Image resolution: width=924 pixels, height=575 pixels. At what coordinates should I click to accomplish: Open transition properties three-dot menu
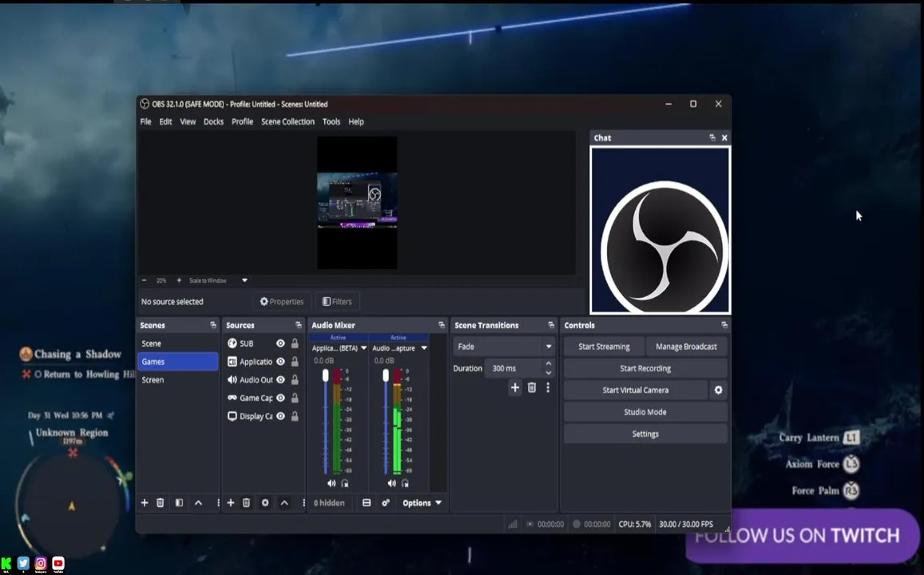pyautogui.click(x=548, y=387)
